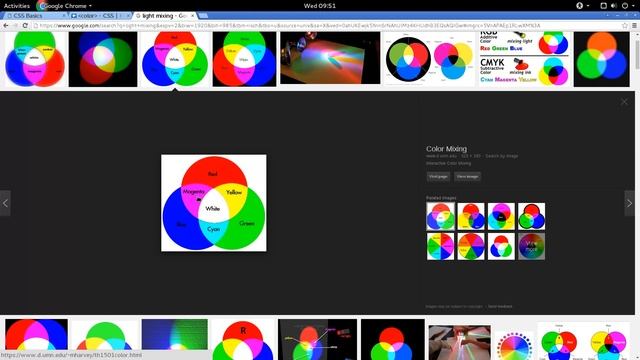The width and height of the screenshot is (640, 360).
Task: Go to next image with right arrow
Action: click(x=629, y=203)
